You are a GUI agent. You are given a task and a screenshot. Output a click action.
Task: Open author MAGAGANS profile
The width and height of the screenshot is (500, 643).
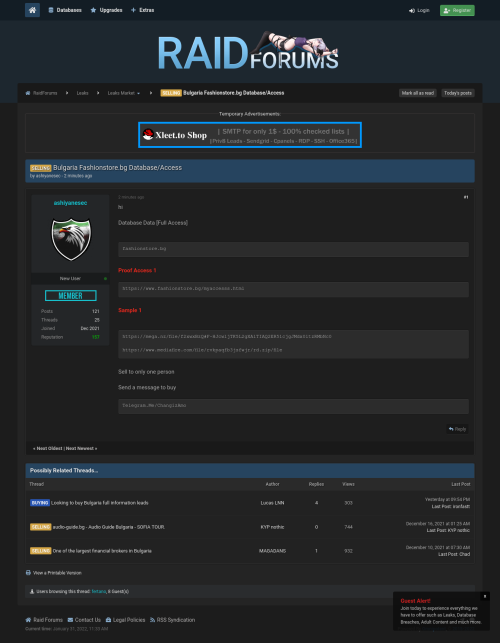272,551
